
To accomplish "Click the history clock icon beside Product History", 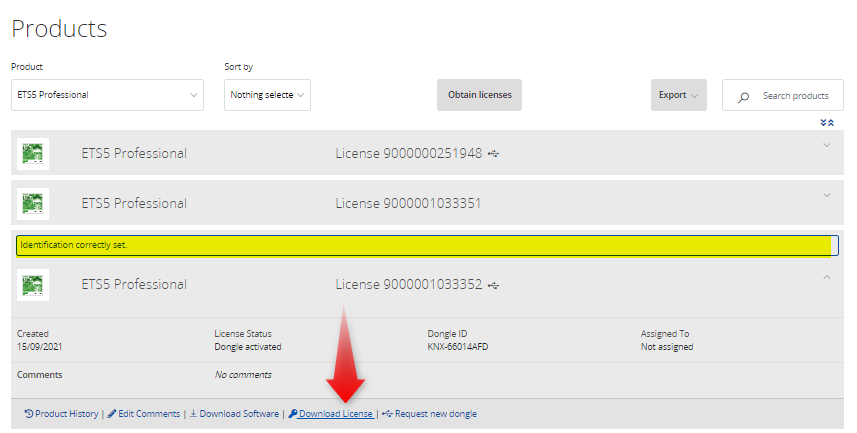I will pos(29,414).
